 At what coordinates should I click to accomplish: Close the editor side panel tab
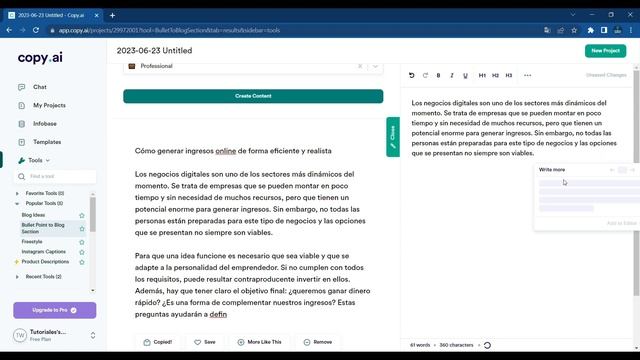coord(393,137)
